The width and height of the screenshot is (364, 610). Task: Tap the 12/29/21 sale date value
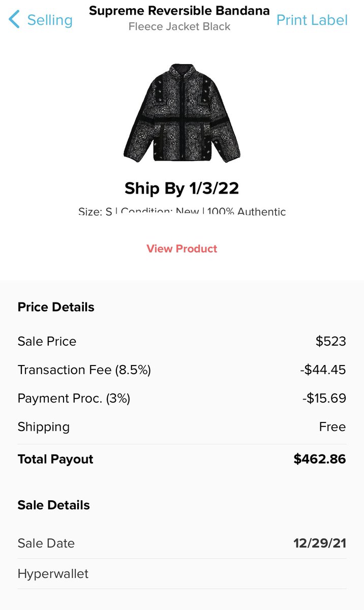click(x=319, y=543)
